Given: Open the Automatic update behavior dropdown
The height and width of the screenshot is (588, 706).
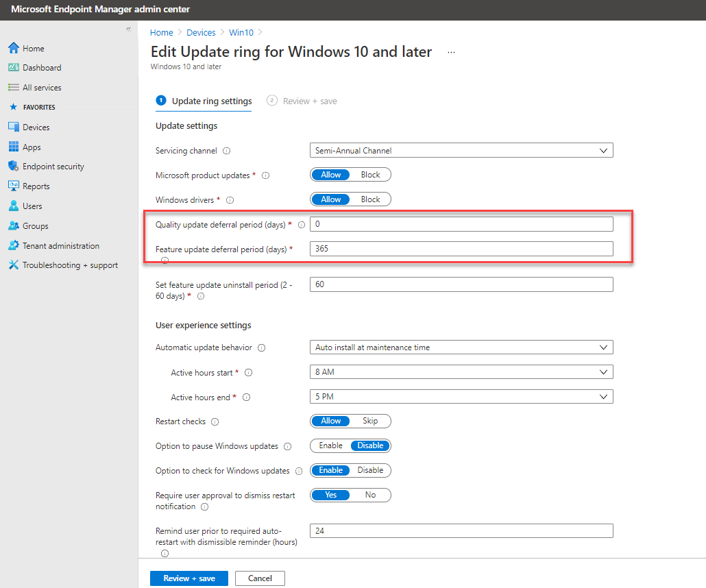Looking at the screenshot, I should click(461, 347).
